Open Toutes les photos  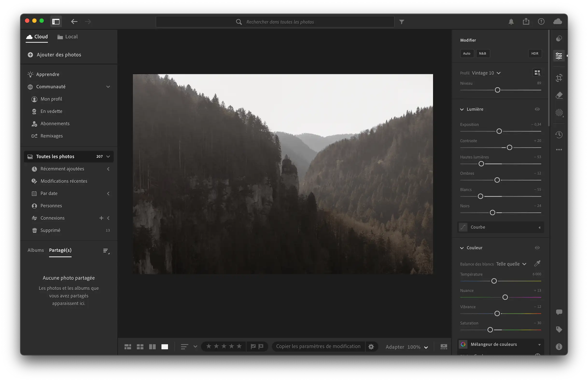point(69,157)
